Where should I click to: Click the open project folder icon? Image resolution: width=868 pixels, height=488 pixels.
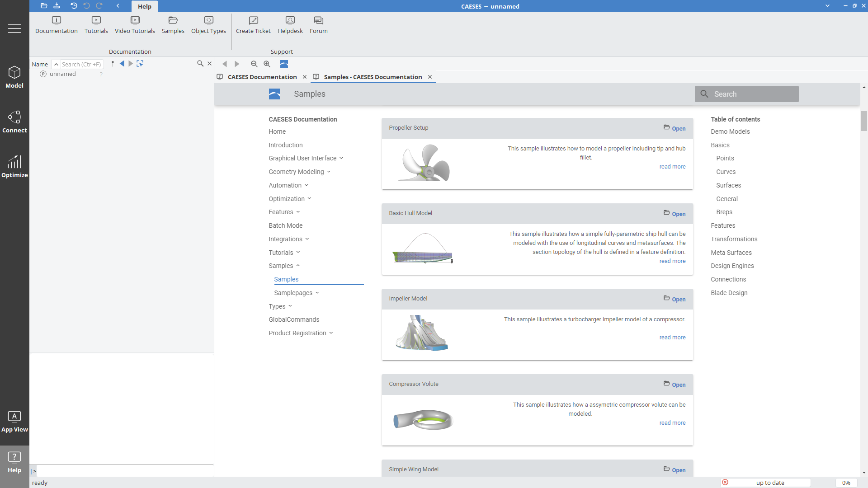point(44,6)
